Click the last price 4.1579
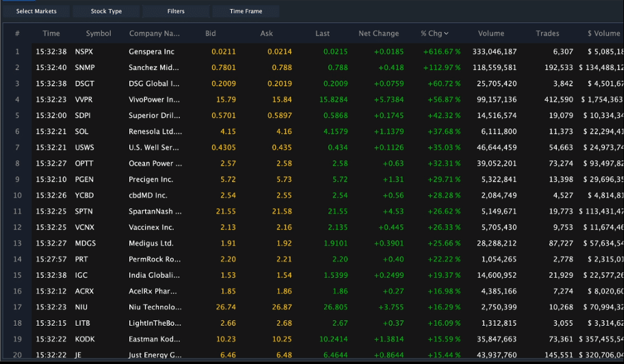The image size is (624, 364). [336, 131]
